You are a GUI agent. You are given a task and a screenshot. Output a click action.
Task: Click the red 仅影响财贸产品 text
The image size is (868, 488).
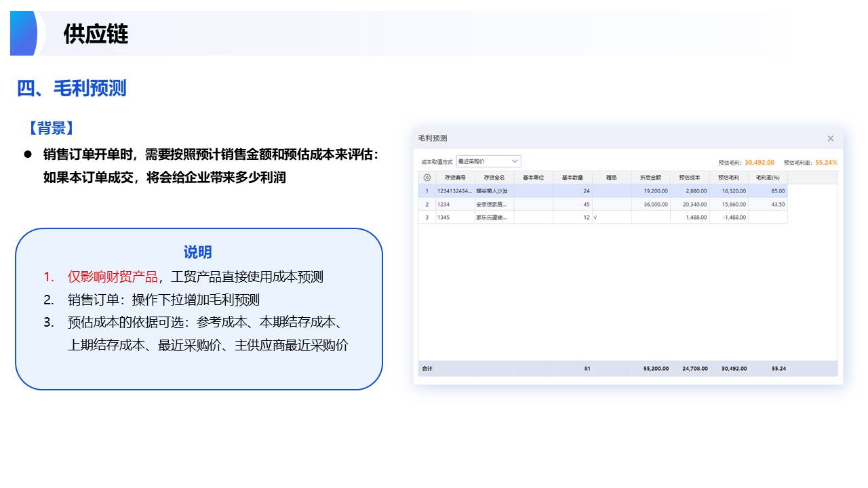click(x=113, y=277)
